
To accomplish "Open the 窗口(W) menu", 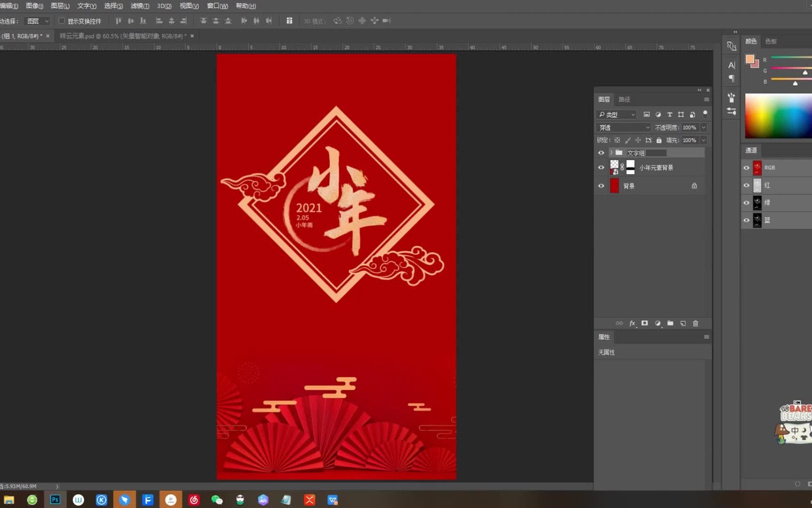I will 217,6.
